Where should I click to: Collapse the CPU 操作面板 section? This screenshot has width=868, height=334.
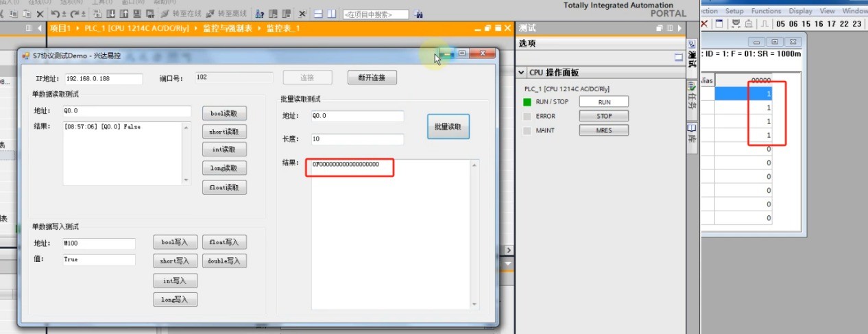click(x=522, y=73)
